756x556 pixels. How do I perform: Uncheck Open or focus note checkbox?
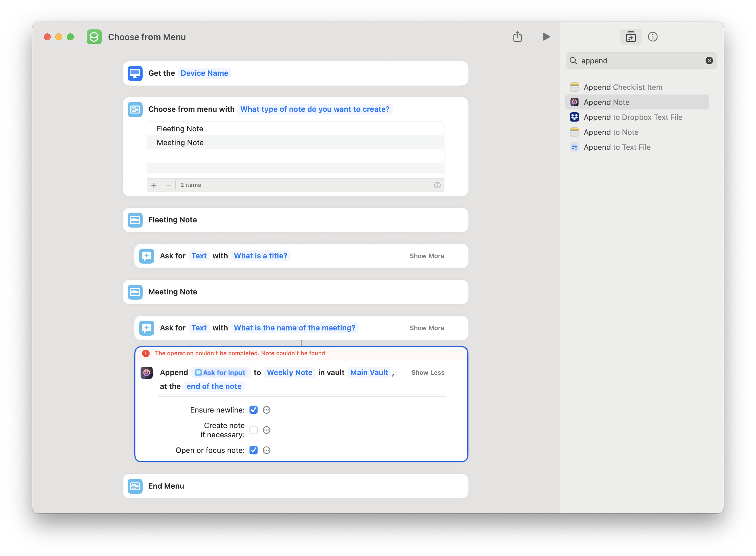pyautogui.click(x=254, y=450)
